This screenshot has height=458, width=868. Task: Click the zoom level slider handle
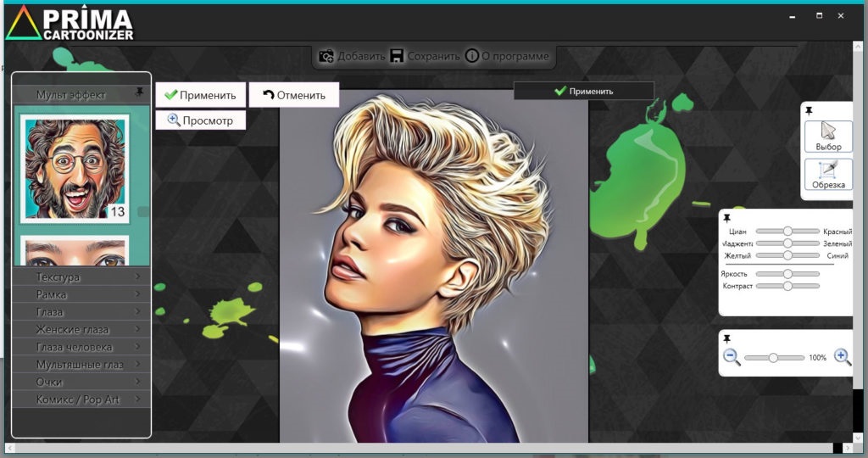(x=773, y=358)
